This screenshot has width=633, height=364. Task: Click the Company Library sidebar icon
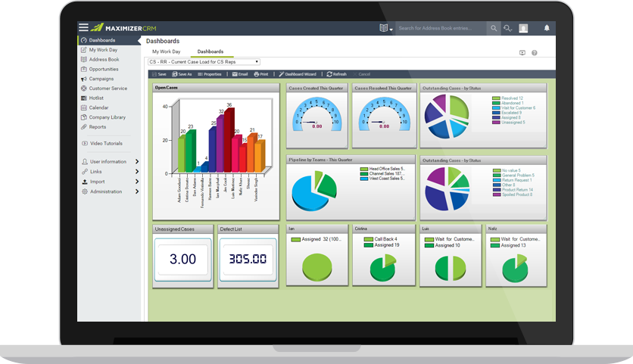[84, 117]
